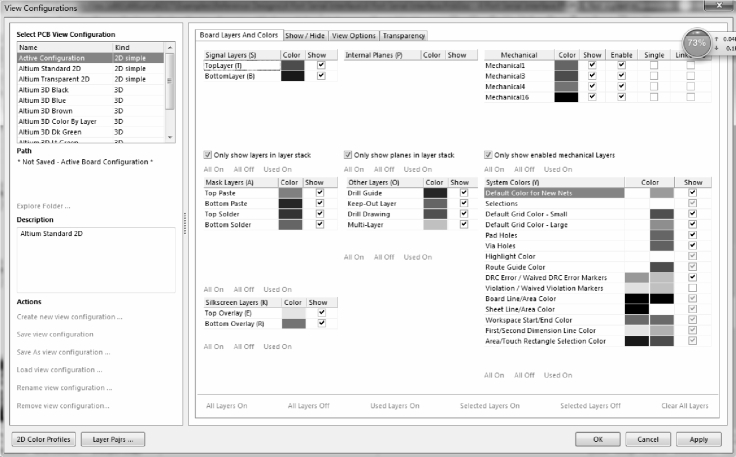Click the 2D Color Profiles button
The height and width of the screenshot is (457, 736).
click(x=43, y=440)
